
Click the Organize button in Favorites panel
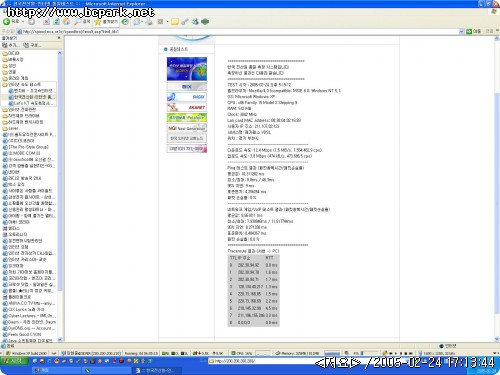(x=32, y=45)
